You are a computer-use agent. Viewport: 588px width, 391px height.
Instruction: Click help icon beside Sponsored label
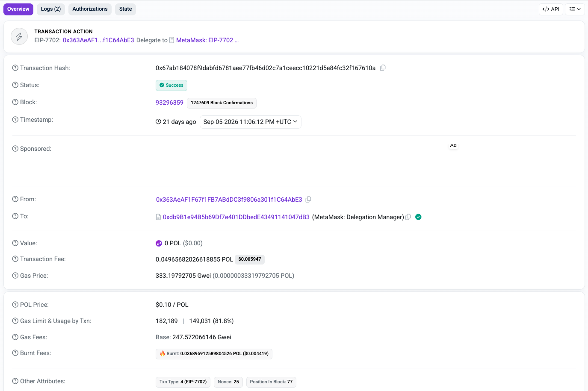15,149
